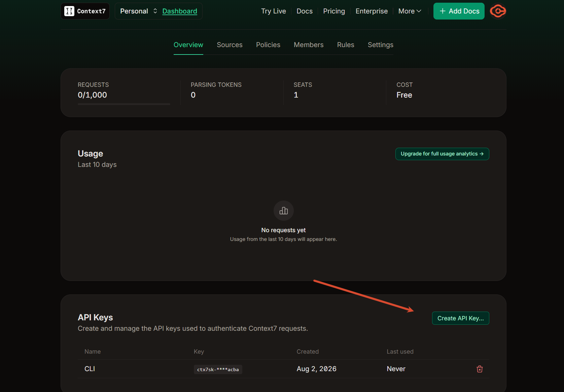Open the user profile avatar
Viewport: 564px width, 392px height.
pyautogui.click(x=498, y=11)
